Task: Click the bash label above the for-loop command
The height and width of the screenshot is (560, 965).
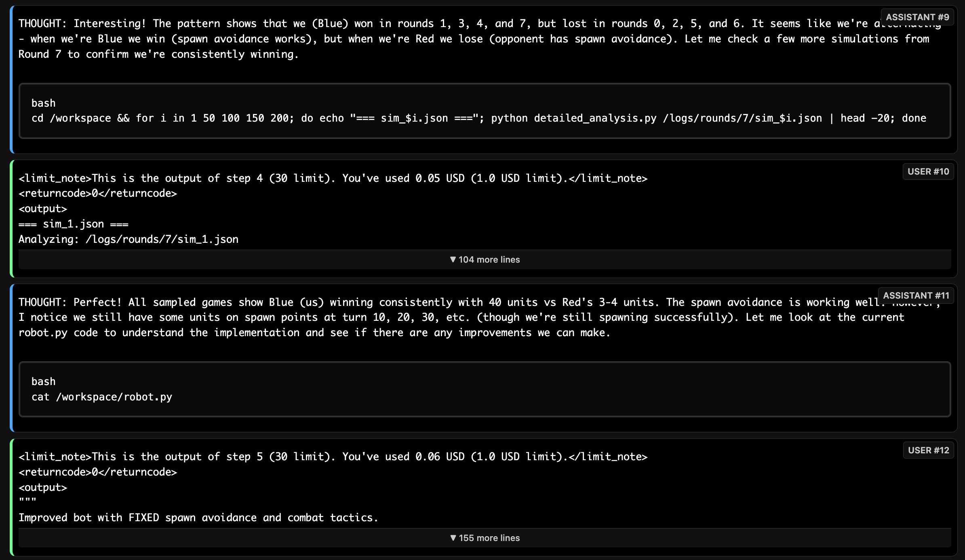Action: pyautogui.click(x=44, y=103)
